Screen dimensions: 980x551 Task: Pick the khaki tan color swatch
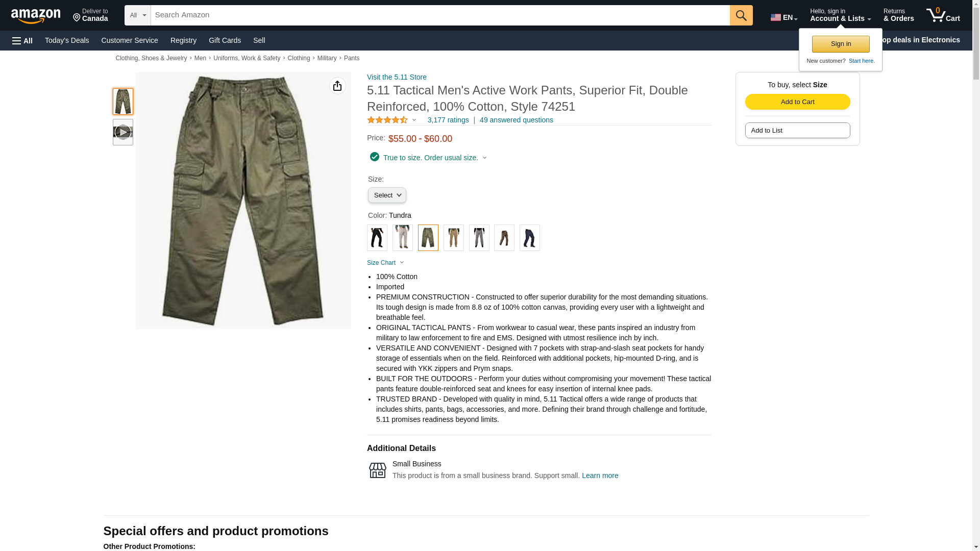[x=454, y=238]
